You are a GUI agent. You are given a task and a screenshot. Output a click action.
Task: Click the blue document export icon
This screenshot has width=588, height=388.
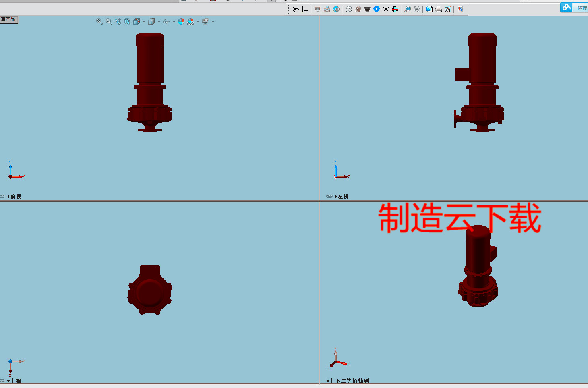click(429, 9)
